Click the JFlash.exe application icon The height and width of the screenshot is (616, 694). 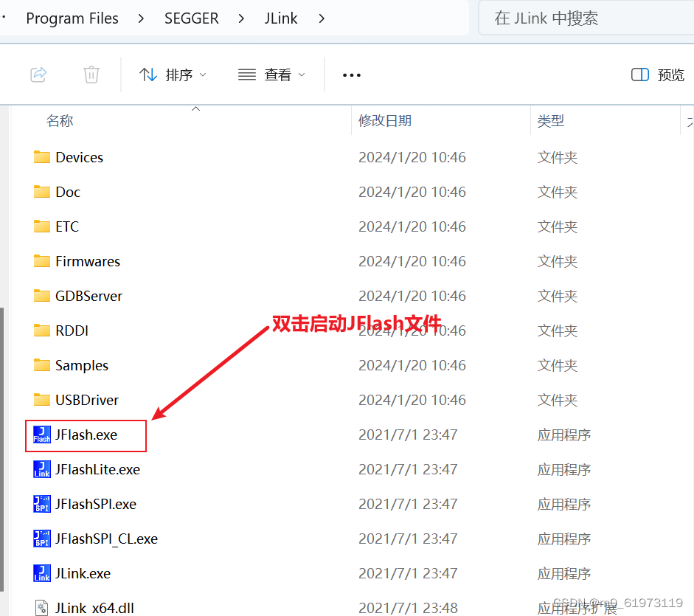(x=41, y=435)
